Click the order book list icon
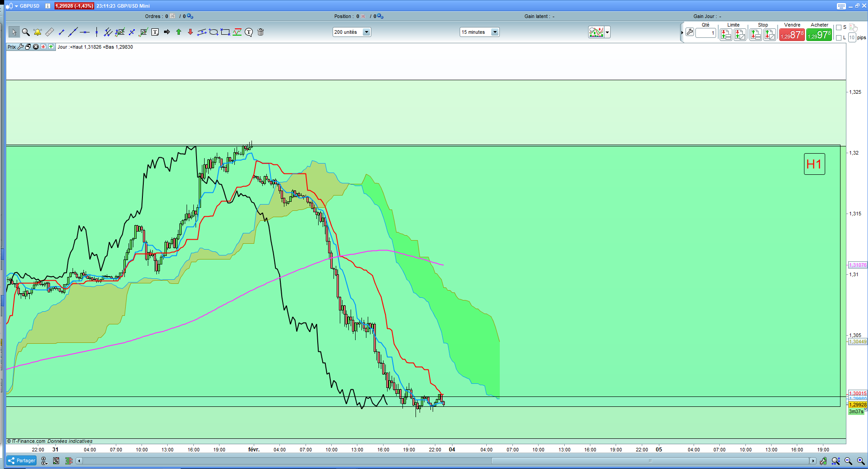Screen dimensions: 868x469 click(x=56, y=461)
